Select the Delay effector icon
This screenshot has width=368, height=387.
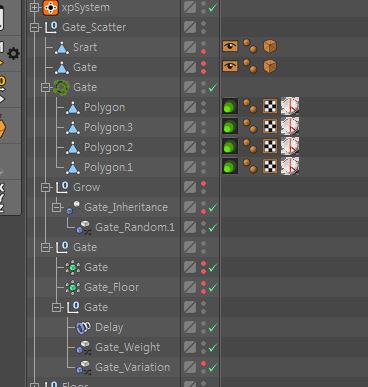coord(83,327)
